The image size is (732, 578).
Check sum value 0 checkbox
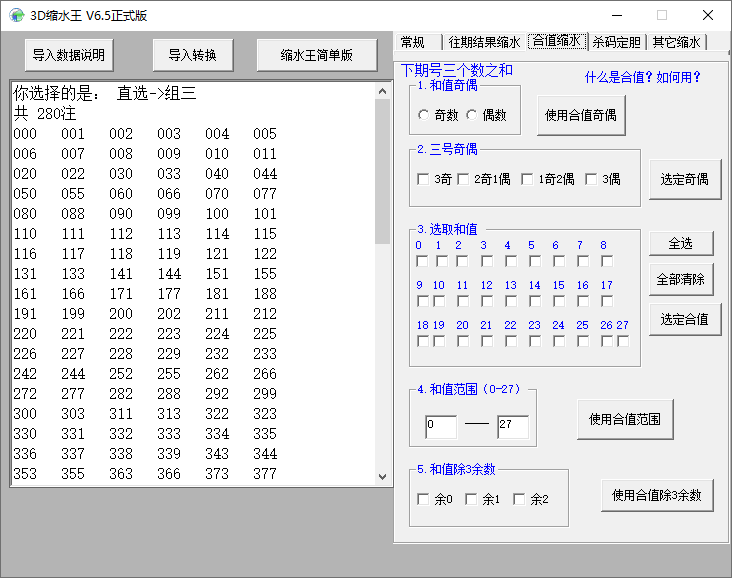(422, 261)
